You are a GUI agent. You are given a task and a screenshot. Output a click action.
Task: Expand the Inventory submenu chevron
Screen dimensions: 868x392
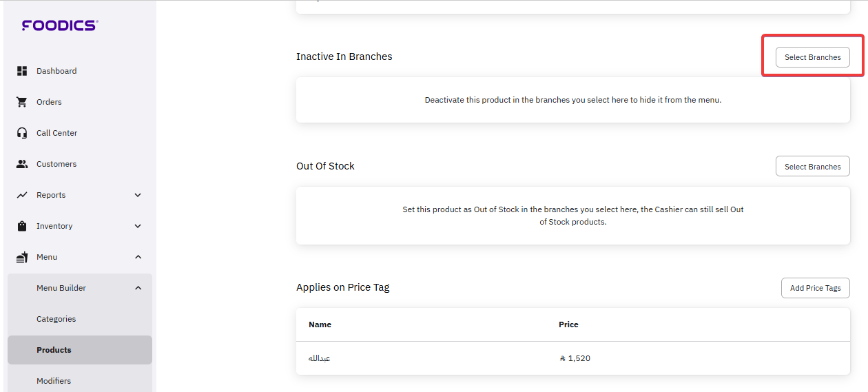[138, 226]
